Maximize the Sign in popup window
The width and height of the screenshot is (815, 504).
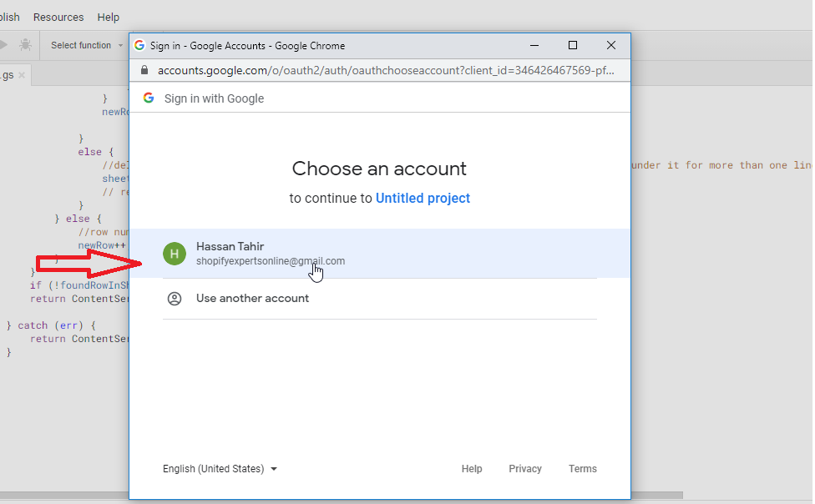pyautogui.click(x=573, y=45)
